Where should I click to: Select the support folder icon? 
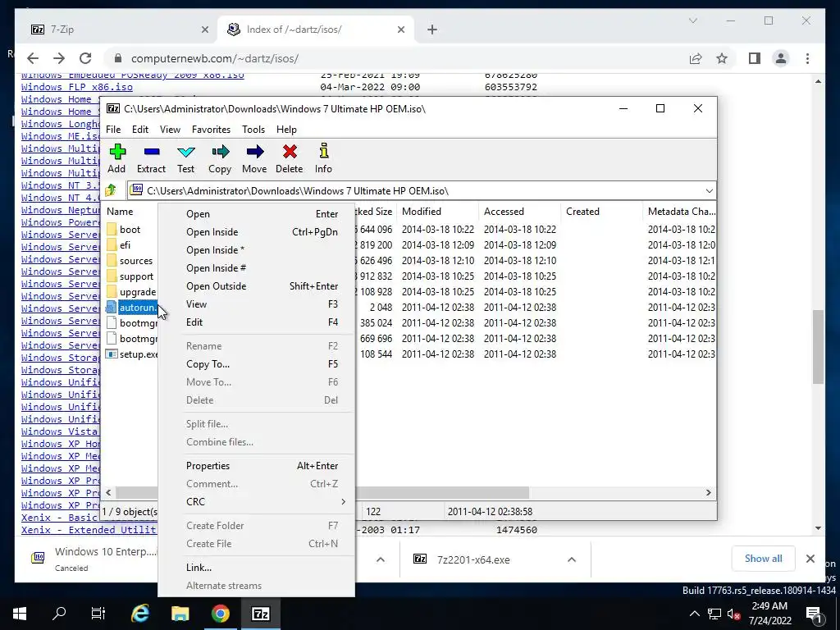coord(112,276)
